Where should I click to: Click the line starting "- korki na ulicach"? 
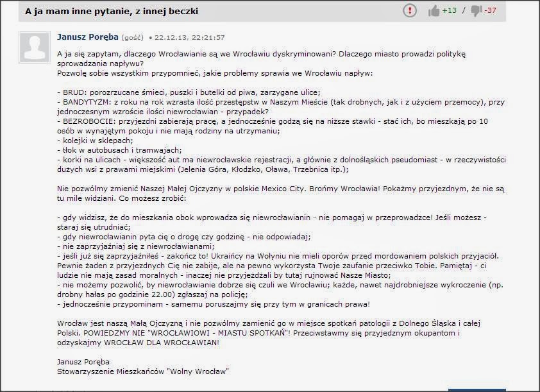click(x=282, y=160)
